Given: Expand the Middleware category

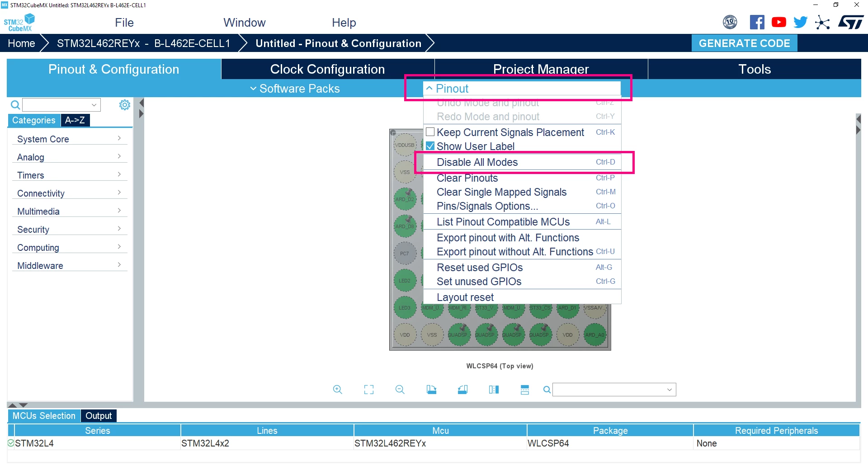Looking at the screenshot, I should click(70, 265).
